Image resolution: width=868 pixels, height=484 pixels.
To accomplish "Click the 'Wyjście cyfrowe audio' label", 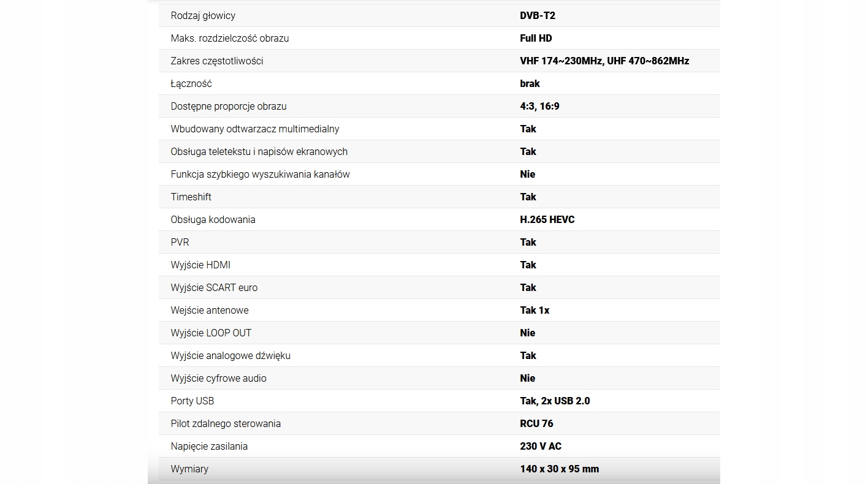I will pos(219,378).
